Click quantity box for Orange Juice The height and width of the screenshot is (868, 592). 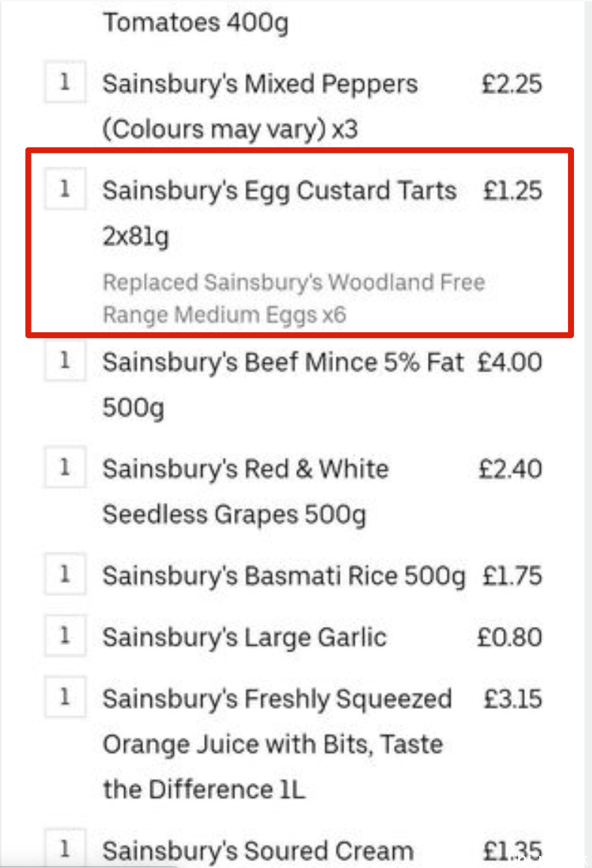pyautogui.click(x=66, y=696)
